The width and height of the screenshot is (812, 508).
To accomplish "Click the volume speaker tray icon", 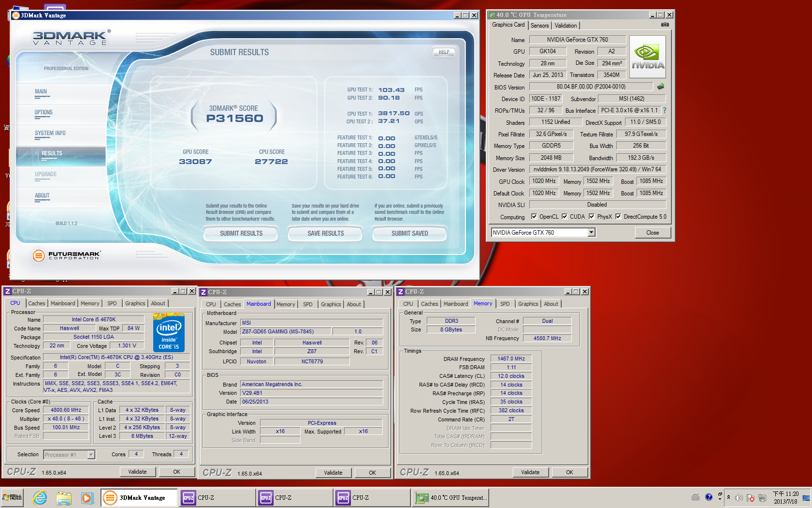I will click(739, 497).
